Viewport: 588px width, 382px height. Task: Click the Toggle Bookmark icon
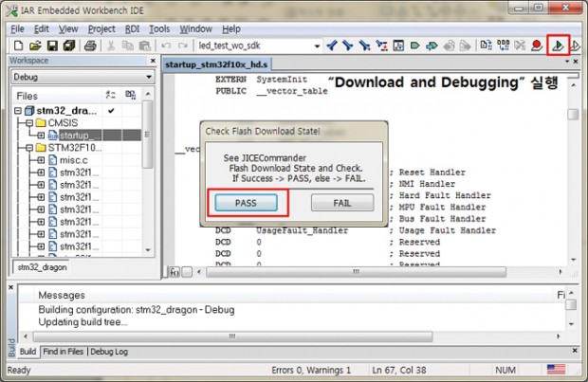[x=414, y=45]
